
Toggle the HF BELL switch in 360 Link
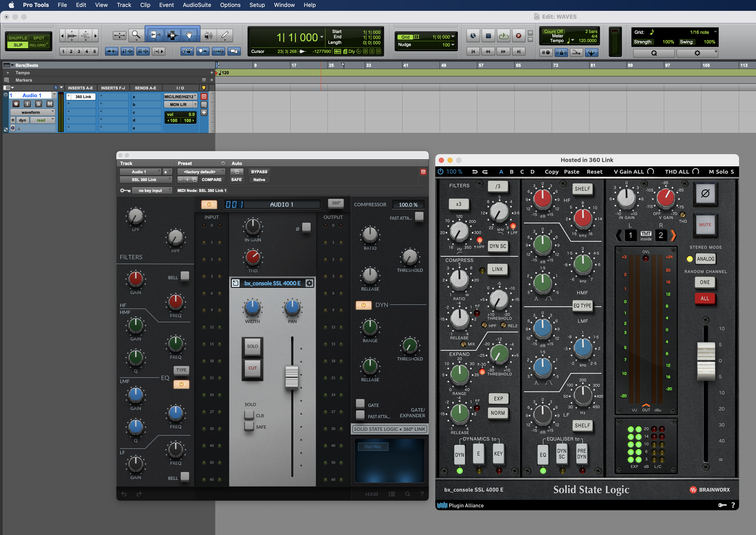[x=185, y=276]
